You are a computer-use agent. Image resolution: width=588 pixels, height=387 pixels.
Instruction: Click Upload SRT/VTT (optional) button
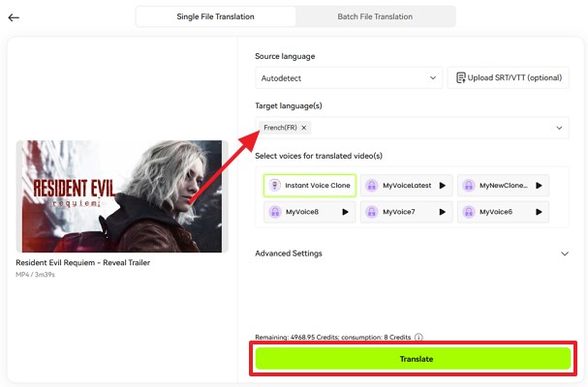click(509, 78)
